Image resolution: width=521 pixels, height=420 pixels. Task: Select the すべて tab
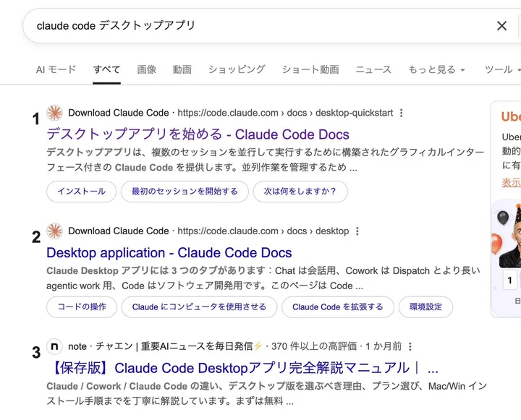106,69
